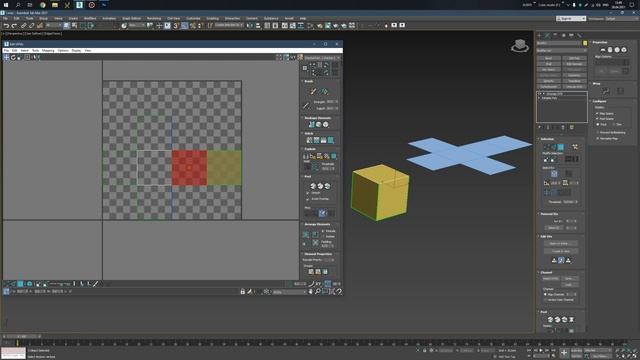Click the ViewCube in the perspective viewport

[520, 46]
